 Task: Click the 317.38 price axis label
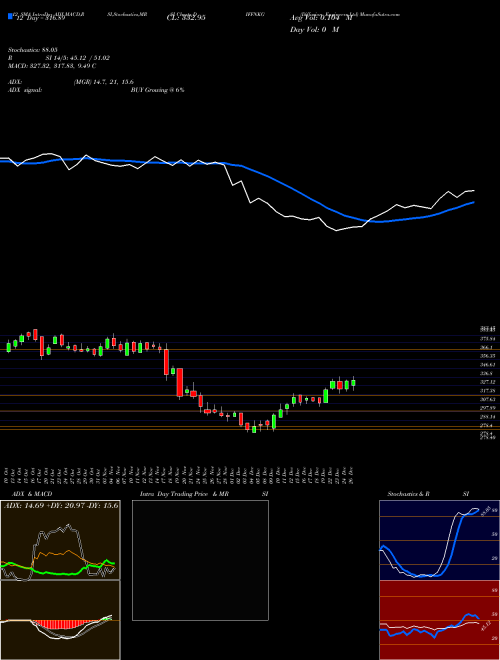[x=488, y=391]
